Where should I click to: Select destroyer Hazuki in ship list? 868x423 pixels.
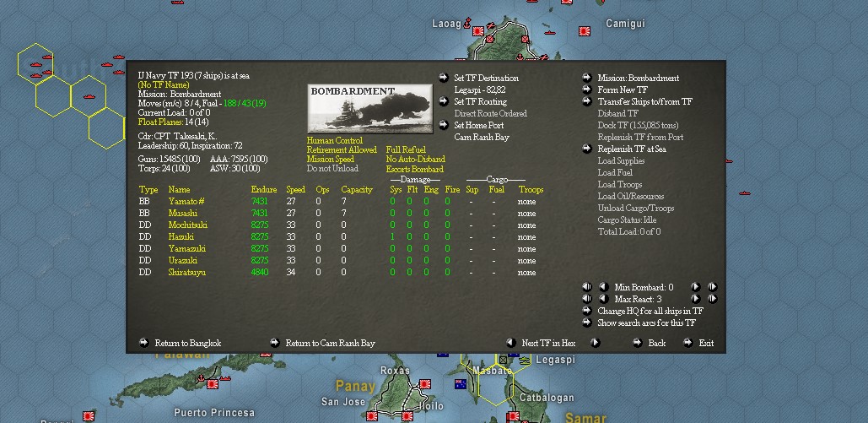[x=181, y=236]
